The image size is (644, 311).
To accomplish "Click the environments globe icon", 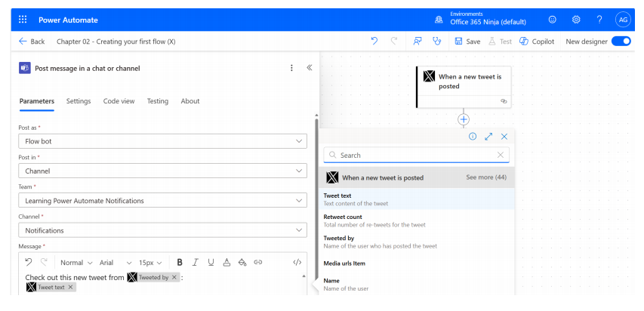I will coord(439,20).
